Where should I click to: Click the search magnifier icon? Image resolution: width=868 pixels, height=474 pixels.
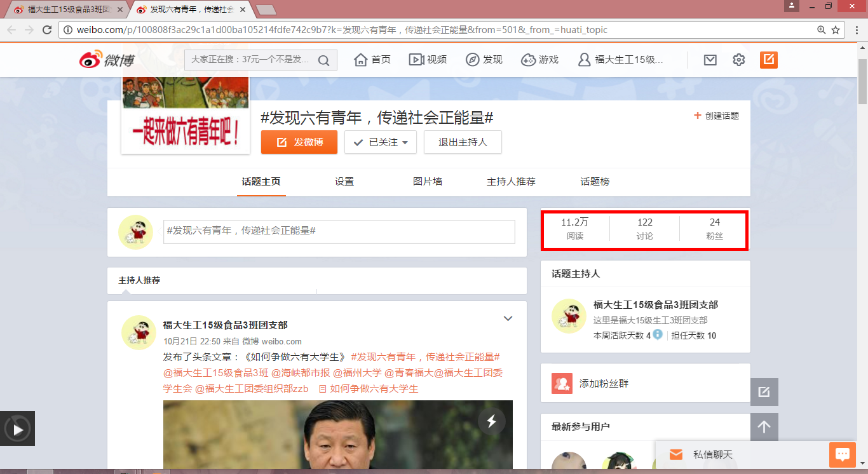pyautogui.click(x=323, y=60)
